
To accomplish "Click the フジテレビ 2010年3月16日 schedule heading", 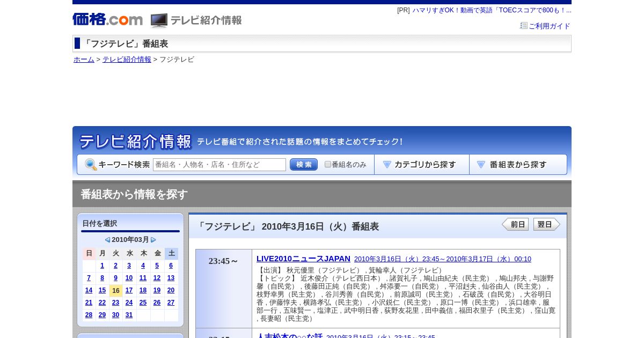I will click(287, 226).
